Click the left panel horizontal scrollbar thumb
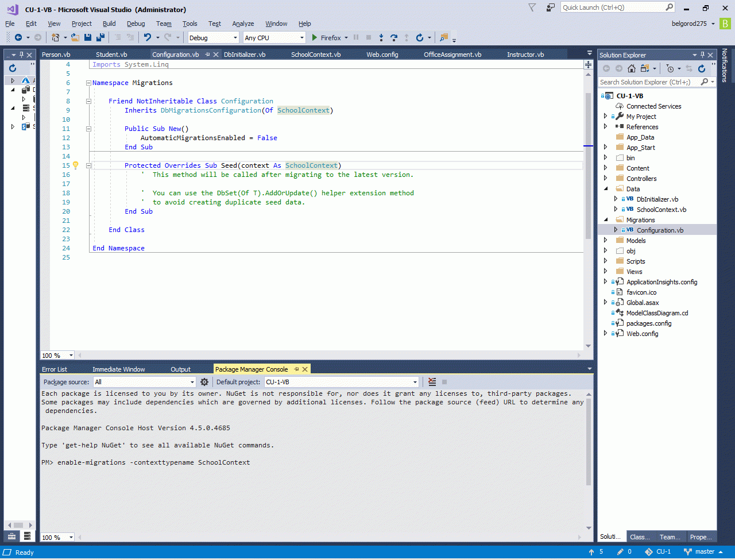 pos(17,525)
